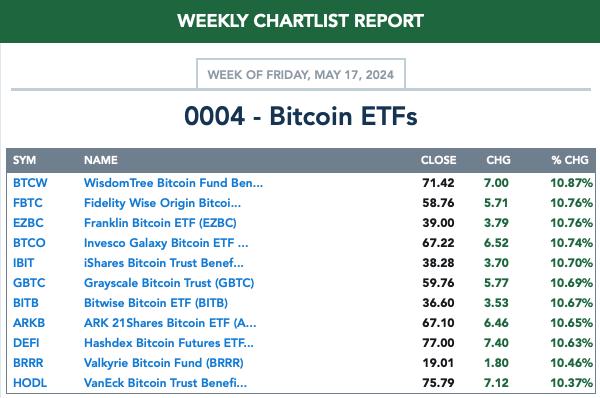Click the BRRR ticker symbol
This screenshot has width=600, height=398.
click(x=28, y=363)
